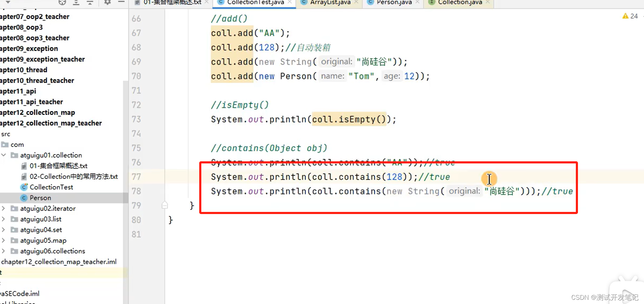Expand the atguigu05.map package
The width and height of the screenshot is (644, 304).
click(x=4, y=240)
